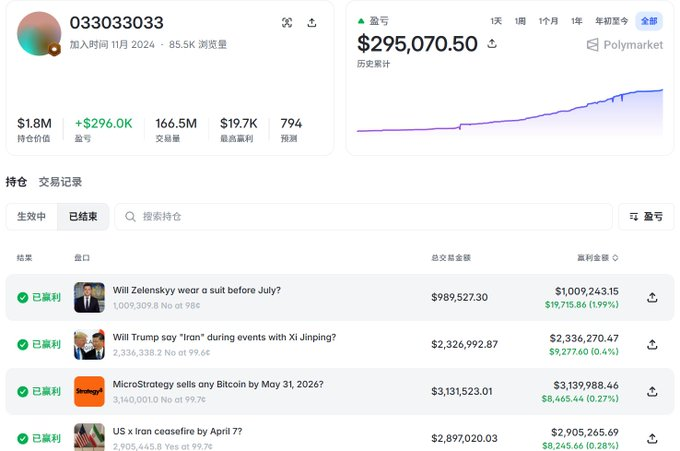Select the 1天 time range
The width and height of the screenshot is (680, 451).
point(496,21)
